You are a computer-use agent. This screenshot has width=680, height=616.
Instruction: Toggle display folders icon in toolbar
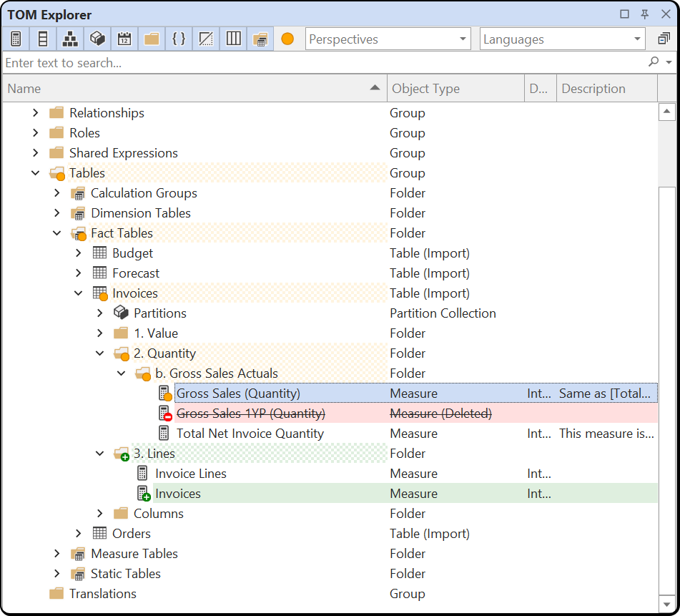[x=152, y=39]
